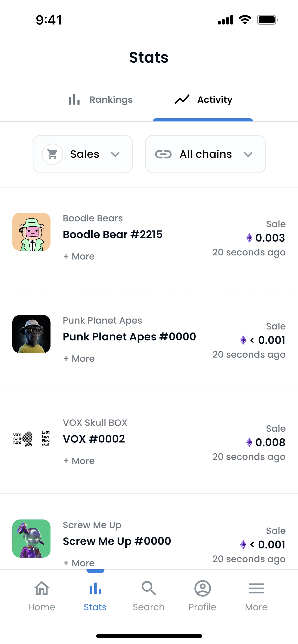The height and width of the screenshot is (644, 298).
Task: Open the Boodle Bear #2215 thumbnail
Action: (31, 232)
